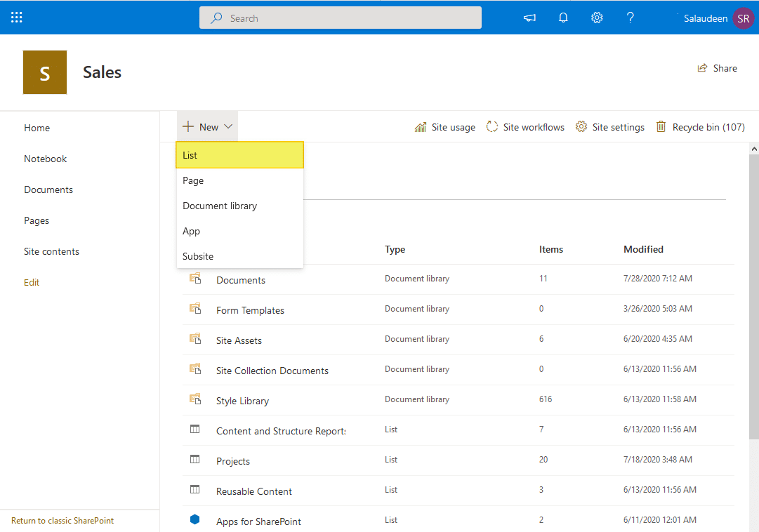
Task: Click the megaphone announcement icon
Action: click(x=529, y=17)
